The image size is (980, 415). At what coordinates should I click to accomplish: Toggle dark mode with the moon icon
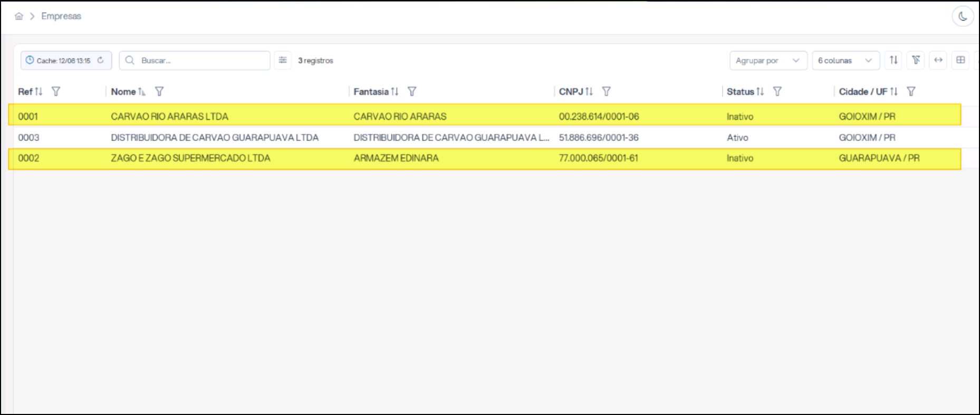pyautogui.click(x=963, y=16)
